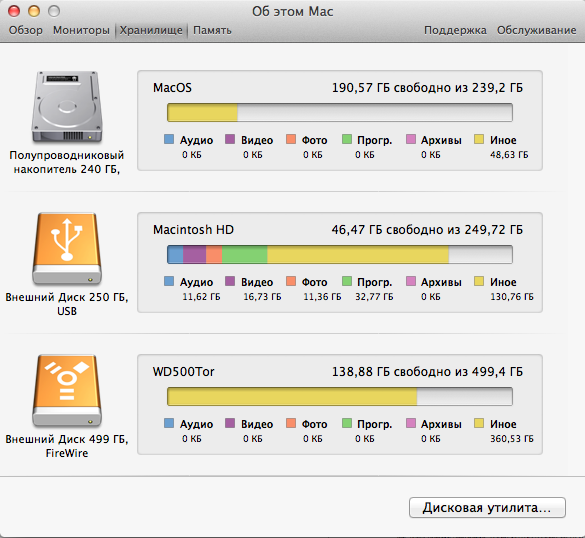Click the 130,76 ГБ Иное value
This screenshot has width=585, height=538.
point(512,297)
